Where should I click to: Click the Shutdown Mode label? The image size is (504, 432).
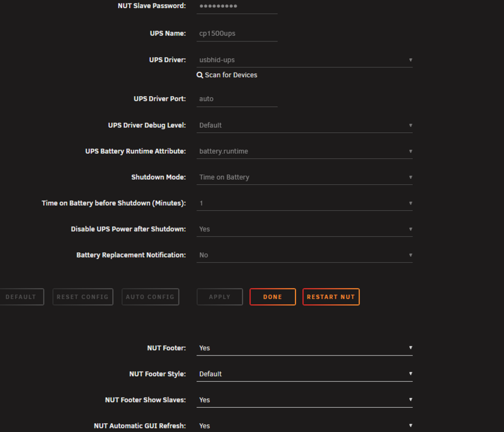[158, 177]
